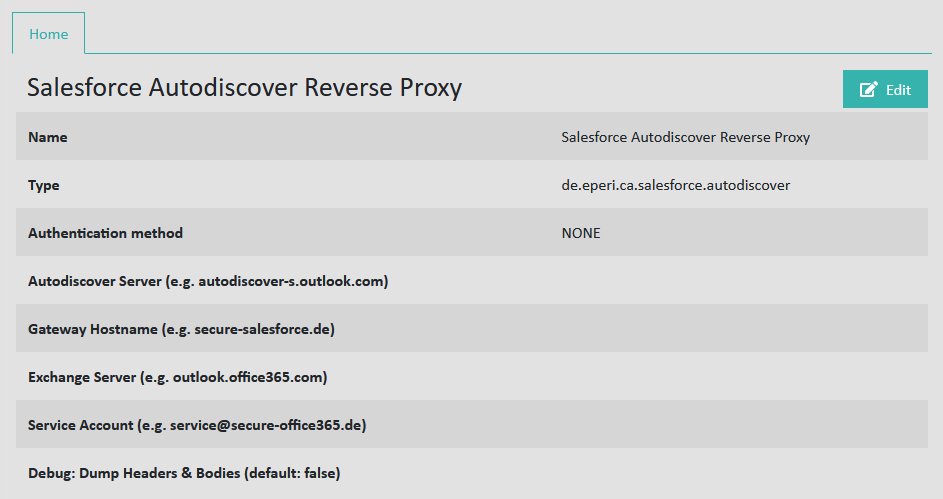Select the Name row label
This screenshot has width=943, height=499.
coord(48,137)
